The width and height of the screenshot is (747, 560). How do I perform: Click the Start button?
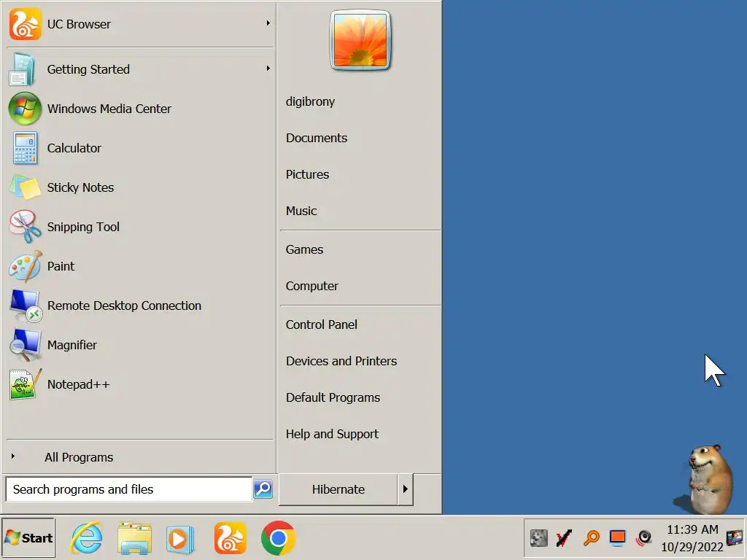tap(28, 538)
